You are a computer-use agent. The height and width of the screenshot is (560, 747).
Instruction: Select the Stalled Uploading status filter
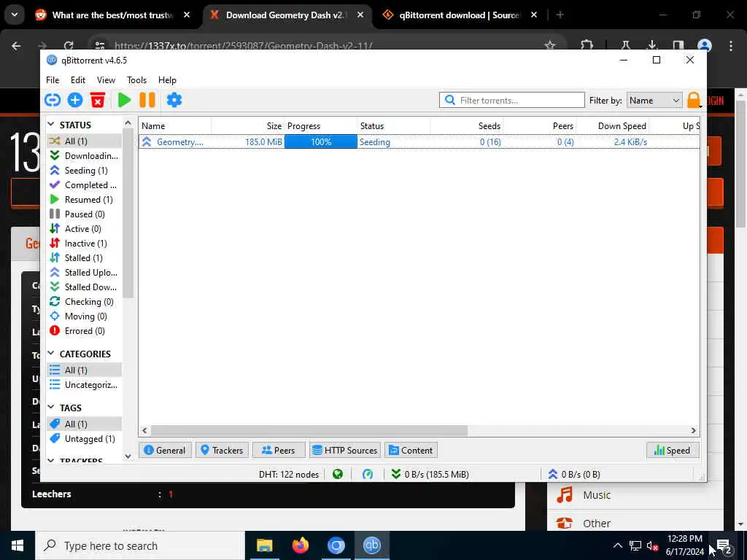[x=85, y=273]
